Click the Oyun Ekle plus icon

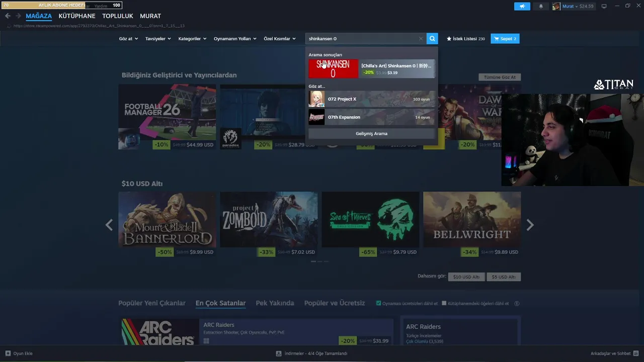click(8, 353)
